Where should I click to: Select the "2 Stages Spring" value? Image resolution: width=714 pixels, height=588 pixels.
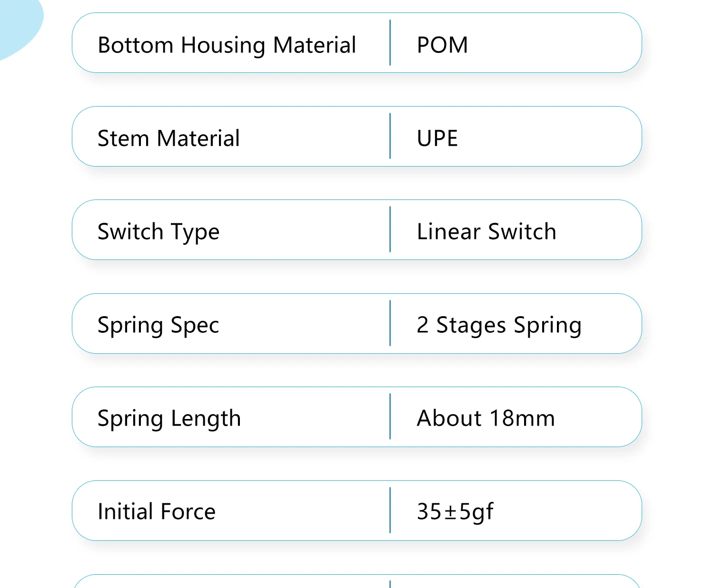(x=499, y=325)
